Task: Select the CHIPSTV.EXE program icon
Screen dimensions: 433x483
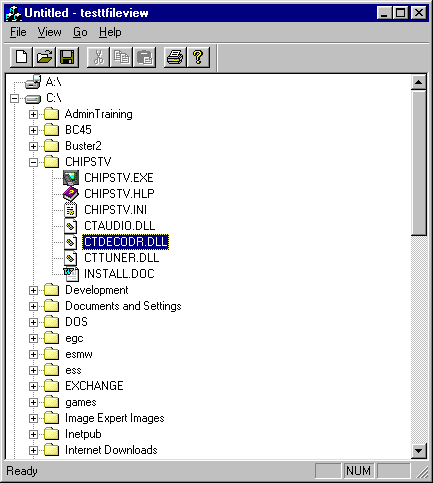Action: click(71, 178)
